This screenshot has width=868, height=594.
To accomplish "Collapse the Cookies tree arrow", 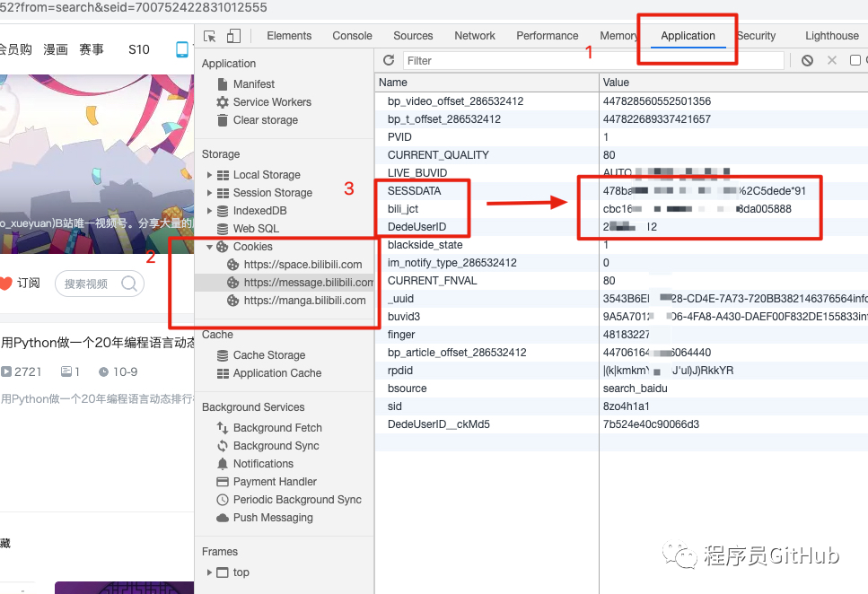I will pyautogui.click(x=209, y=247).
